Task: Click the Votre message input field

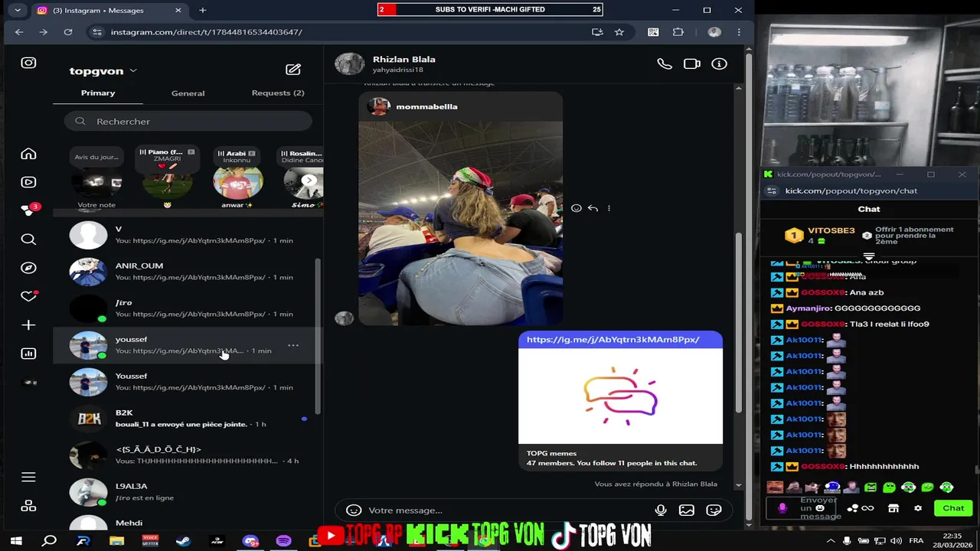Action: 505,510
